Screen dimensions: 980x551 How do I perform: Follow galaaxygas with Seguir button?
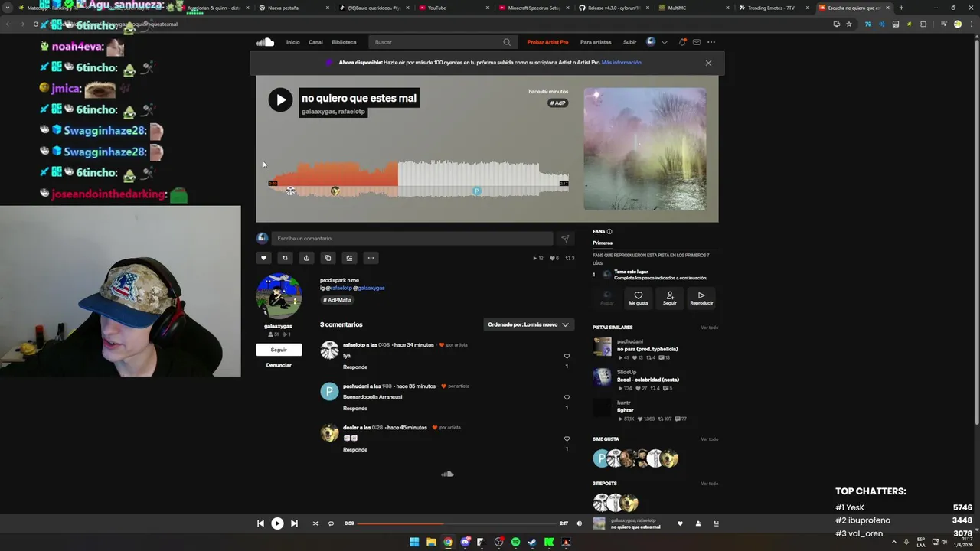click(x=279, y=350)
